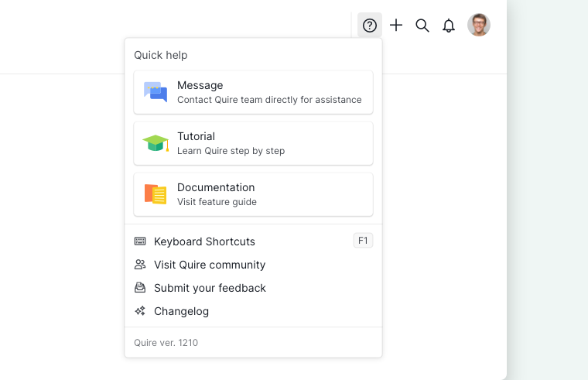
Task: Start the Tutorial step by step
Action: click(x=254, y=143)
